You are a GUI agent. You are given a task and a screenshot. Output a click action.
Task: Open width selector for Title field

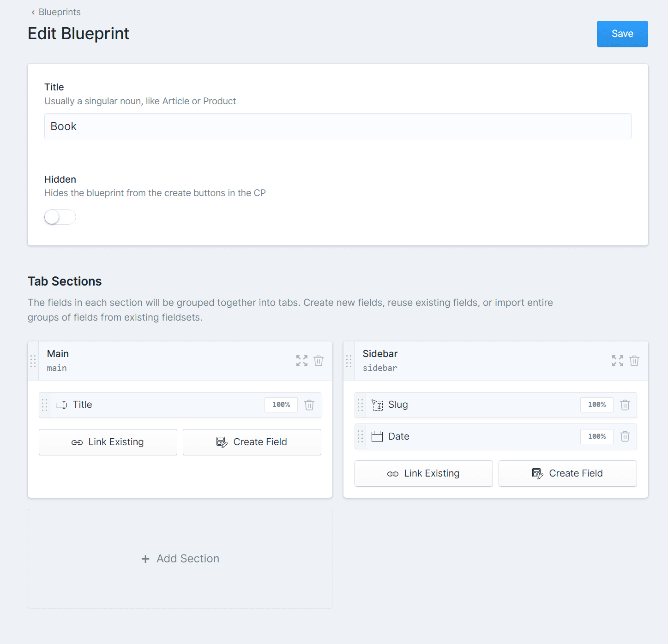(281, 405)
